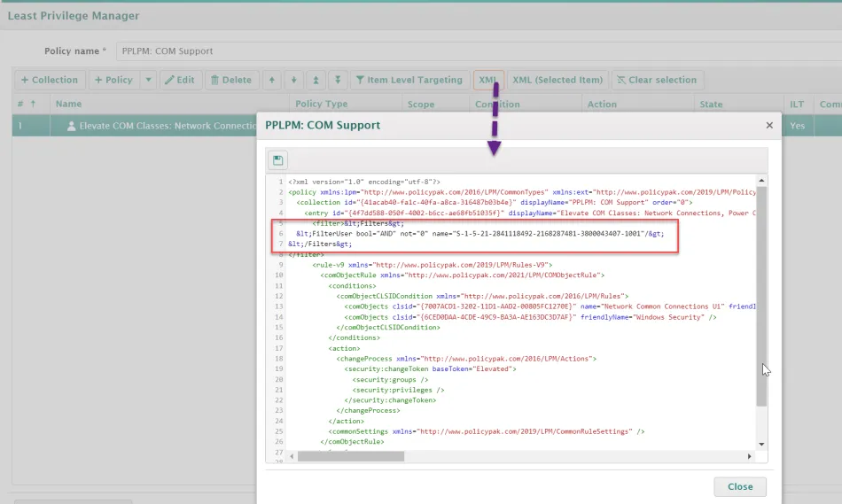Close the PPLPM: COM Support dialog
The image size is (842, 504).
click(769, 125)
